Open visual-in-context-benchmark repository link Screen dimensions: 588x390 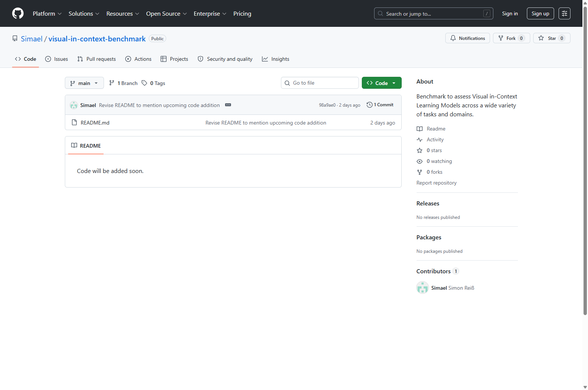point(97,39)
